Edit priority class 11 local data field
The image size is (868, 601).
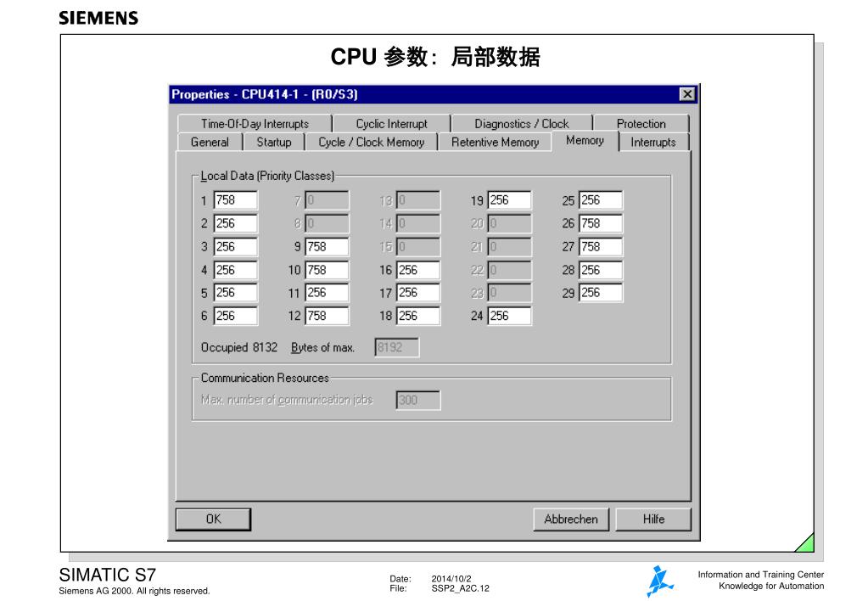coord(327,293)
